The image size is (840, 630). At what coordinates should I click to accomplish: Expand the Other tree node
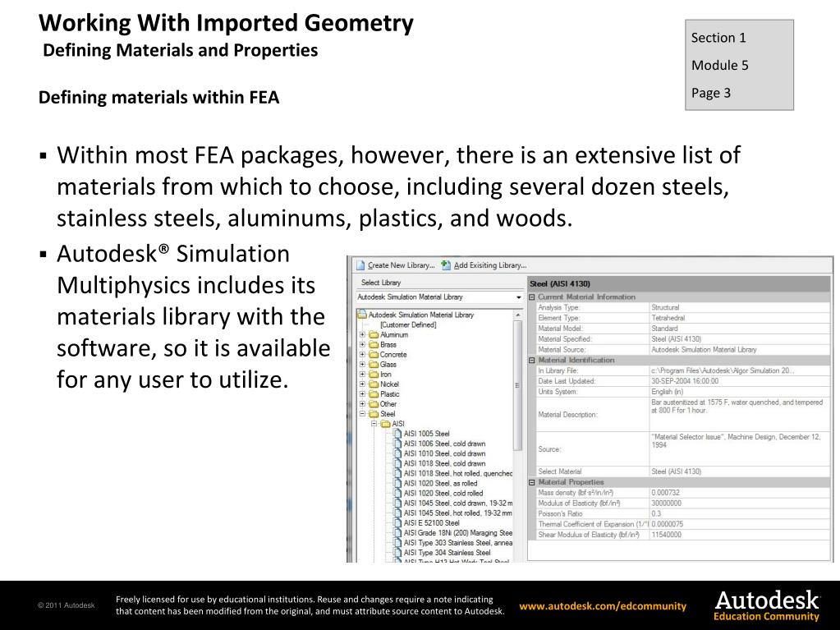pos(362,404)
